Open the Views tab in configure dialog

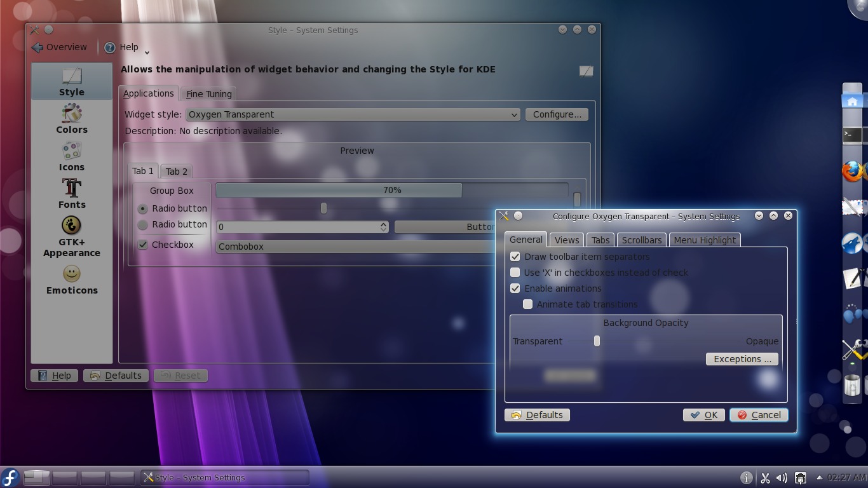(566, 240)
